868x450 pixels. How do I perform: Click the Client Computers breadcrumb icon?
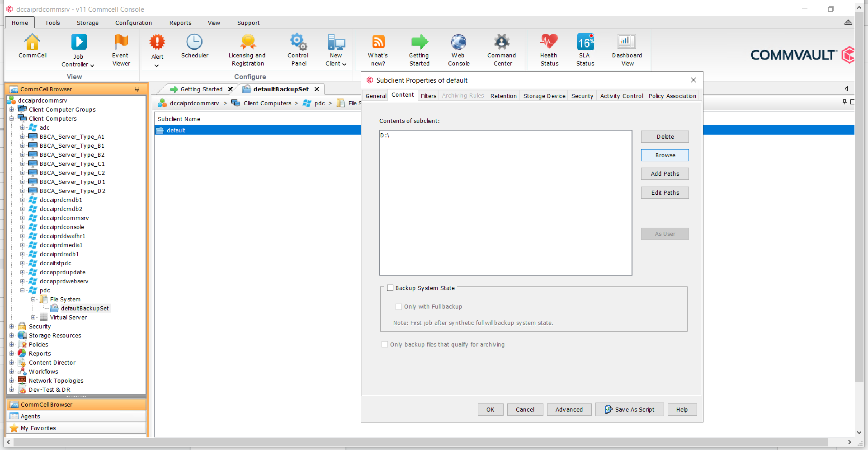point(236,103)
